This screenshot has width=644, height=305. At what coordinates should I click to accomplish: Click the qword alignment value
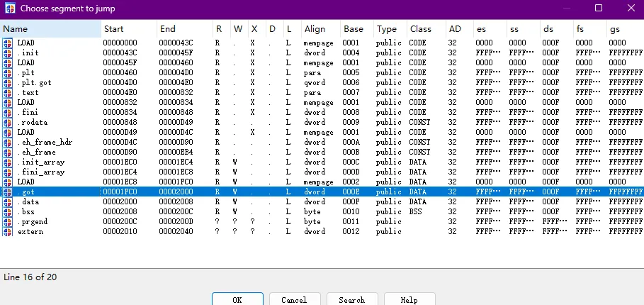pyautogui.click(x=315, y=82)
